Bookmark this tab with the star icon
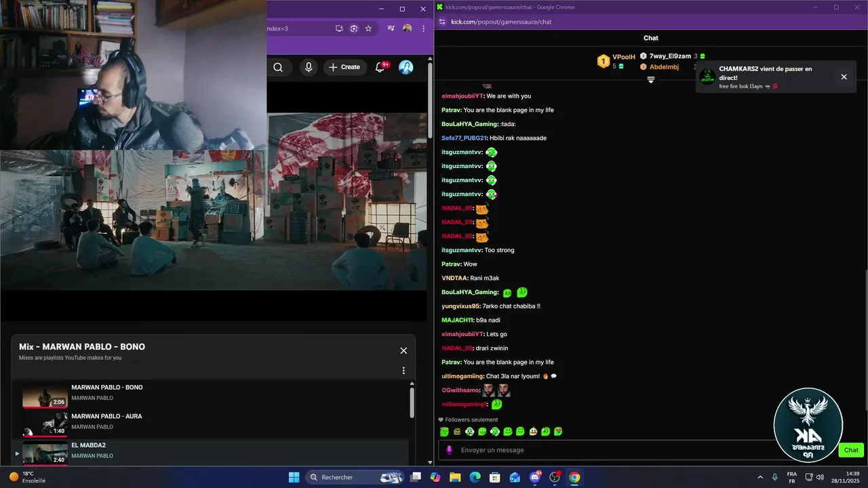The width and height of the screenshot is (868, 488). click(x=368, y=28)
